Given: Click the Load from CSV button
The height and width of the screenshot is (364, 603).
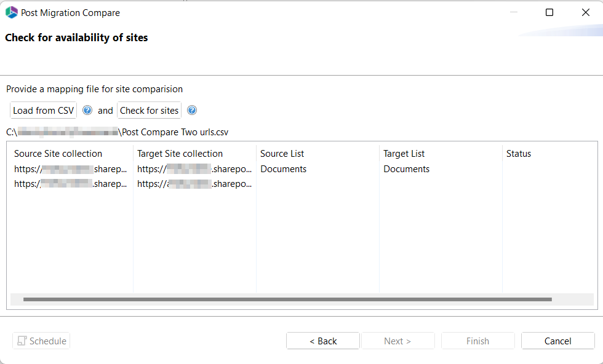Looking at the screenshot, I should pyautogui.click(x=42, y=110).
